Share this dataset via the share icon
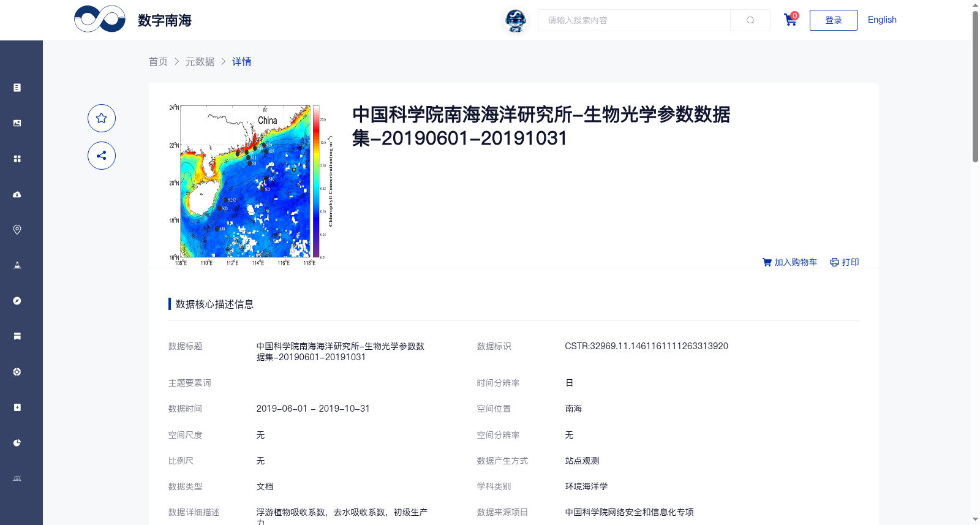Screen dimensions: 980x525 (102, 156)
